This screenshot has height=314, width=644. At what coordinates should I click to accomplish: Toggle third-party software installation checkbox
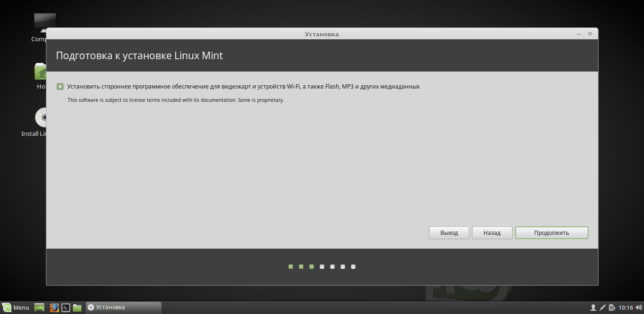coord(60,87)
